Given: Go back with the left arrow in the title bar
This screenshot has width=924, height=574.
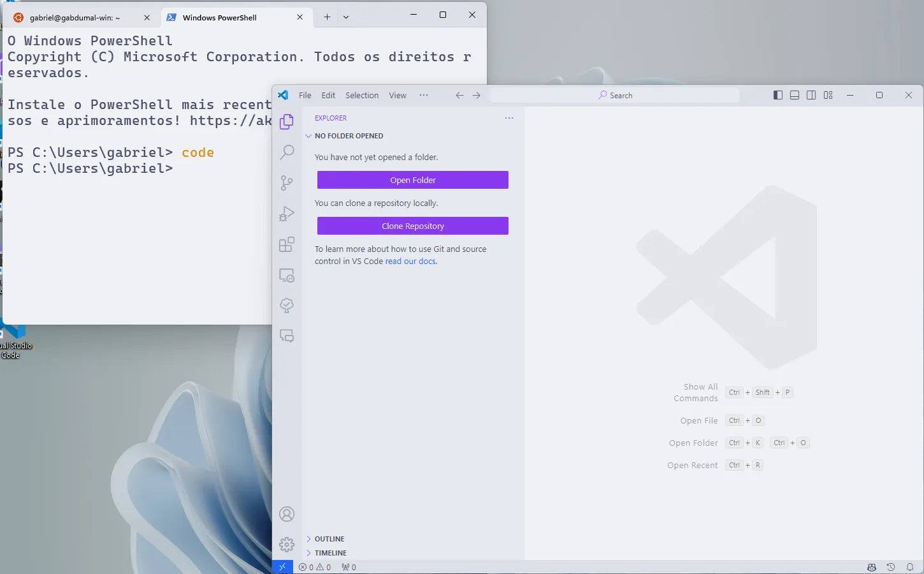Looking at the screenshot, I should (459, 95).
